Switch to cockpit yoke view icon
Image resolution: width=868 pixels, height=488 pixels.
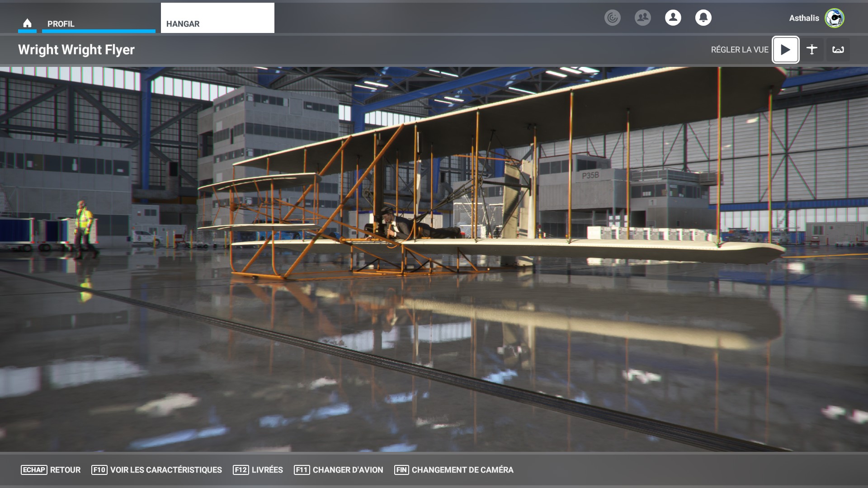coord(838,50)
